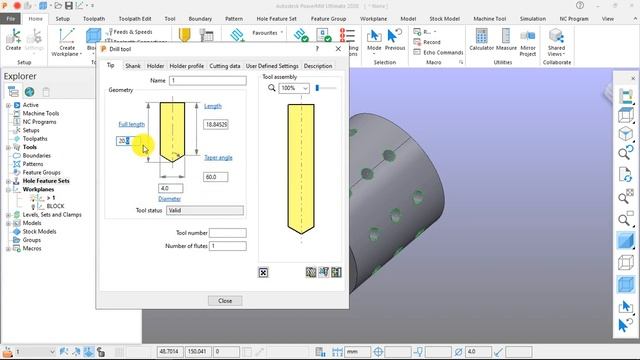Open the Calculator utility
This screenshot has width=640, height=360.
point(481,40)
